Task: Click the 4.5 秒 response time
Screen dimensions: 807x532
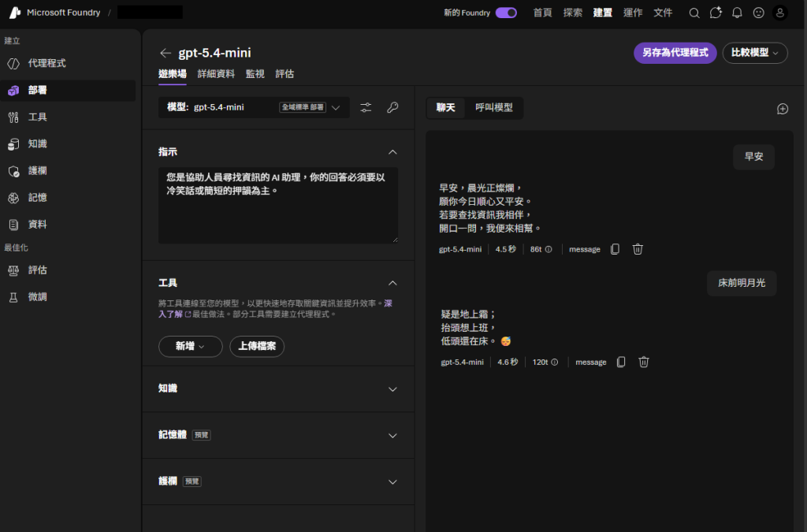Action: tap(505, 250)
